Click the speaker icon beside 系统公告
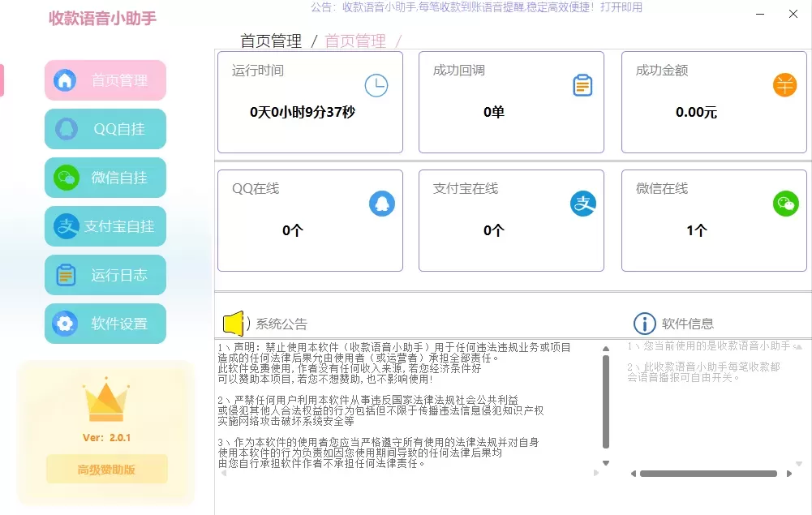Screen dimensions: 812x515 click(x=234, y=323)
